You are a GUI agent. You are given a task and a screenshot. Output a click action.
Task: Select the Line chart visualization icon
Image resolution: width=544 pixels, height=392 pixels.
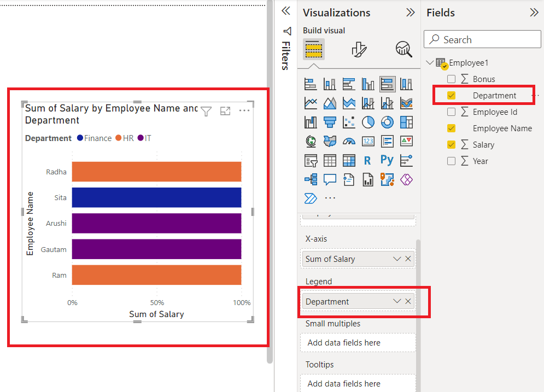coord(310,103)
